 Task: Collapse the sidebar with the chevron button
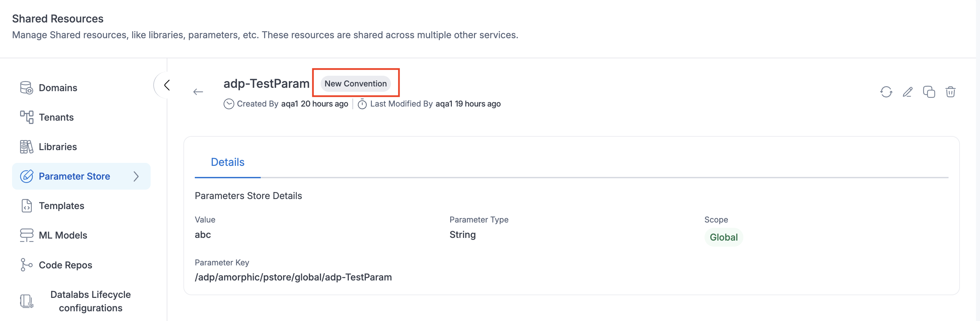[167, 85]
